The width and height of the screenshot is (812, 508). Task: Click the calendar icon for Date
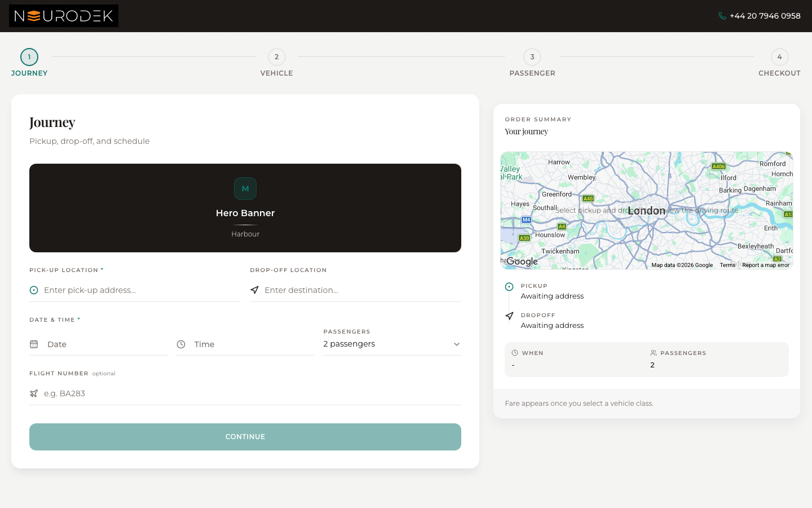point(34,344)
